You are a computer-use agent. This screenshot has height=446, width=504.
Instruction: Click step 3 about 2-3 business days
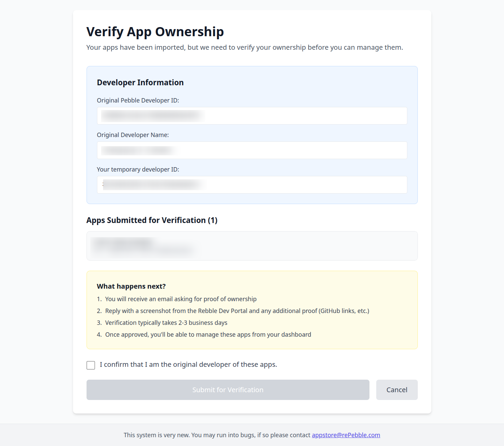click(166, 323)
